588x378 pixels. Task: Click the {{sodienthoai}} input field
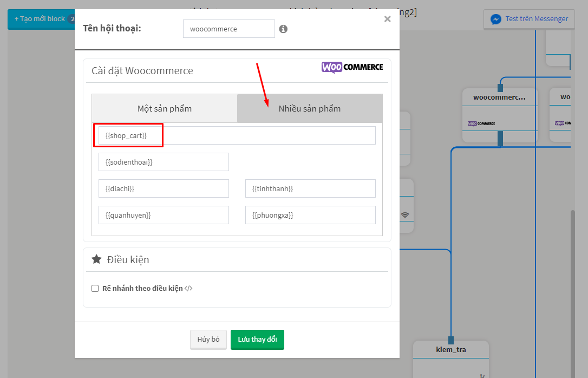coord(164,162)
